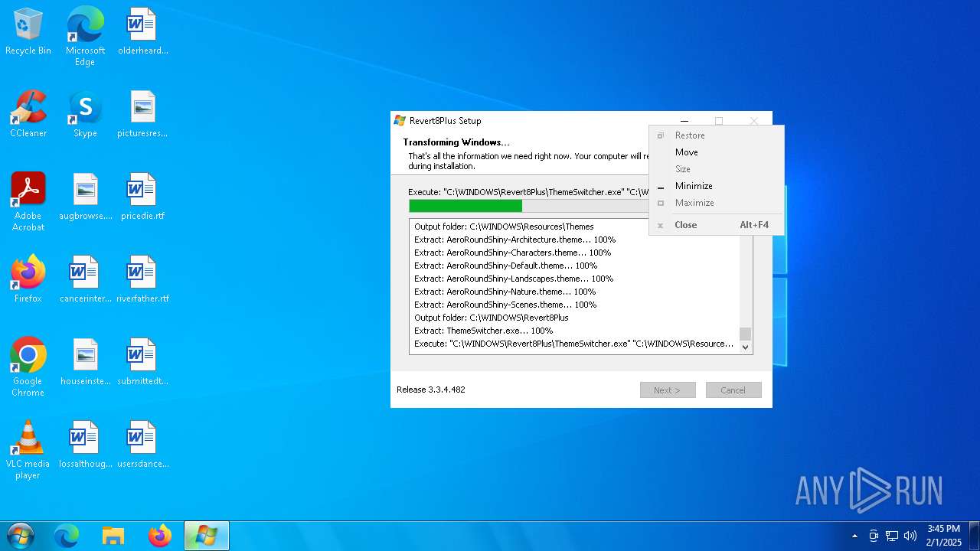The image size is (980, 551).
Task: Select the AeroRoundShiny-Default.theme log line
Action: [x=506, y=266]
